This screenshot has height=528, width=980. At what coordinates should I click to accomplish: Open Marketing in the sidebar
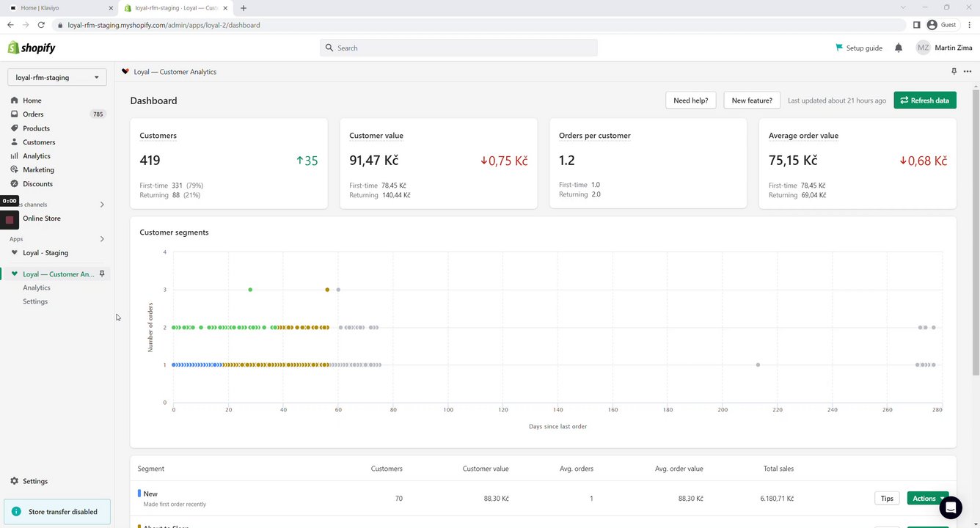point(38,170)
